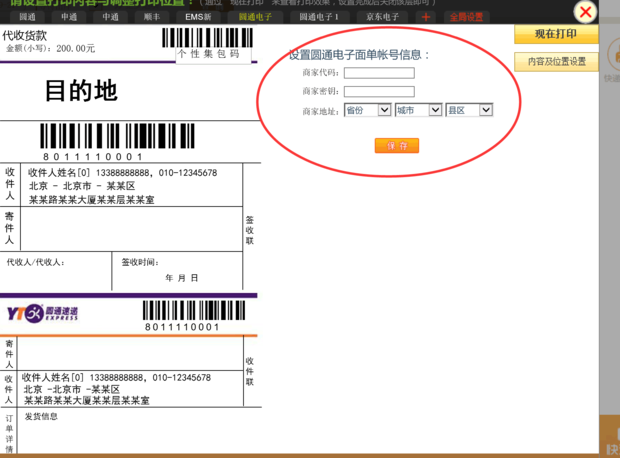Expand the 县区 district dropdown

click(469, 110)
